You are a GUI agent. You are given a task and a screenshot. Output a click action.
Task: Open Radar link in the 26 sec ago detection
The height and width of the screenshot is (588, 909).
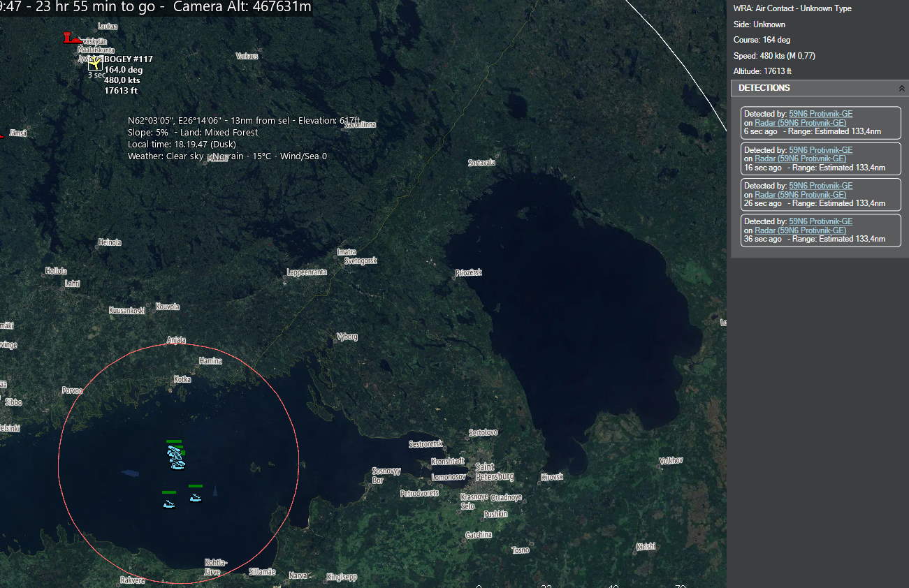coord(800,195)
